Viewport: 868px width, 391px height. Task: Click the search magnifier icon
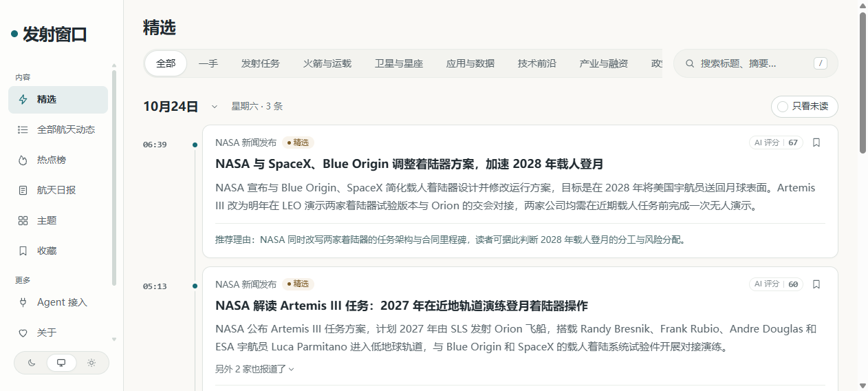pyautogui.click(x=690, y=63)
